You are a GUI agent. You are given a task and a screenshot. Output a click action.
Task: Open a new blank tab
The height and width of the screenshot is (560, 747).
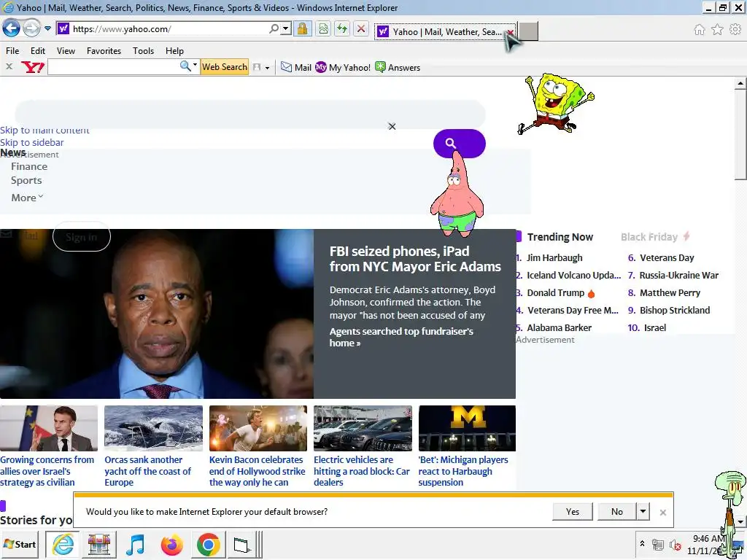tap(528, 31)
